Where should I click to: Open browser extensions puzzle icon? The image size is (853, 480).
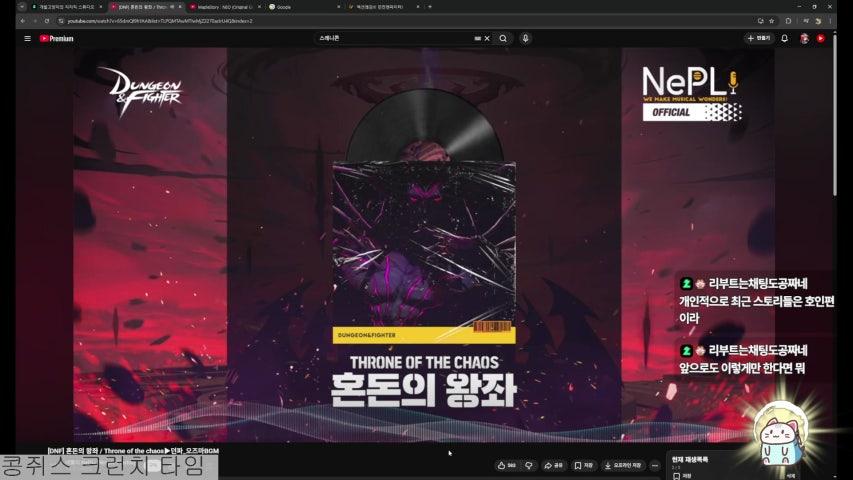tap(788, 21)
